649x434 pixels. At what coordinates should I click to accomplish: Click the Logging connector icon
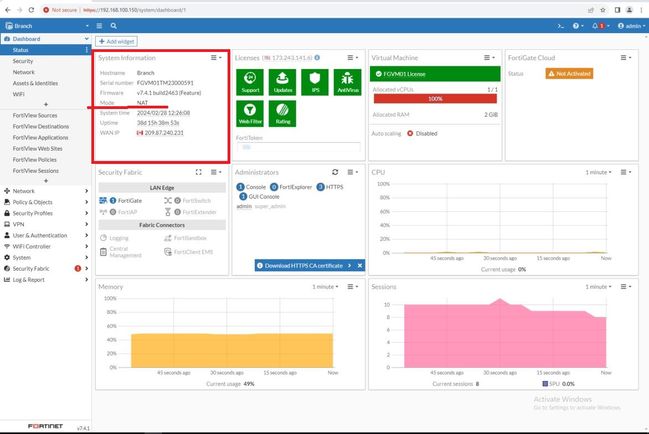[x=103, y=238]
